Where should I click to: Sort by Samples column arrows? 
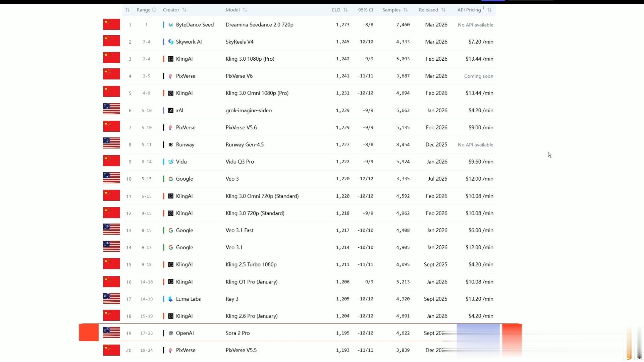coord(406,10)
